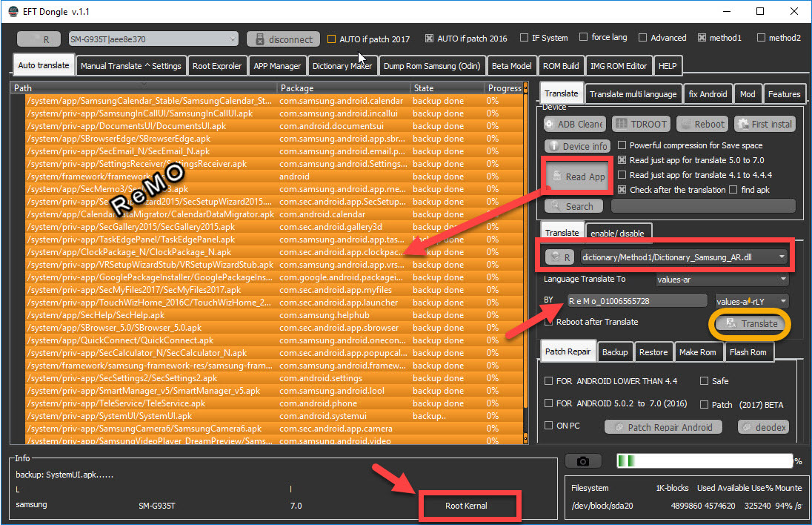Toggle Read just app for translate 5.0 to 7.0
The image size is (812, 525).
tap(622, 160)
